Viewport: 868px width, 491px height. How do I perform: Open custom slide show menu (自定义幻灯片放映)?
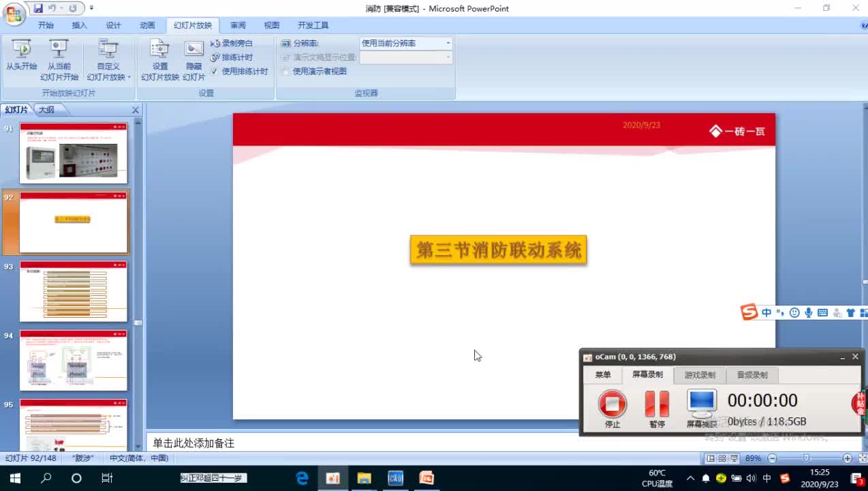108,60
